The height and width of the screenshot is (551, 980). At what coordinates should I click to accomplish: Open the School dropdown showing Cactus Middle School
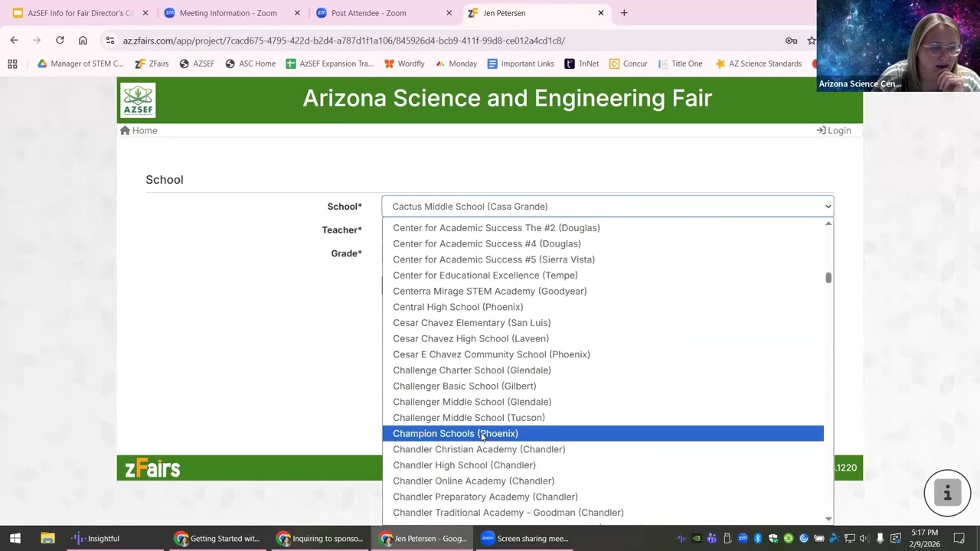(x=608, y=207)
